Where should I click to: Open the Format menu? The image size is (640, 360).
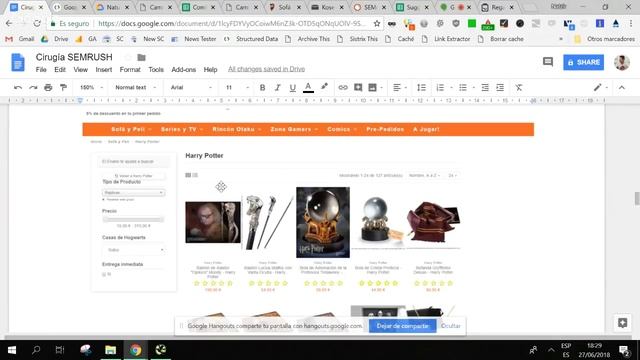130,69
